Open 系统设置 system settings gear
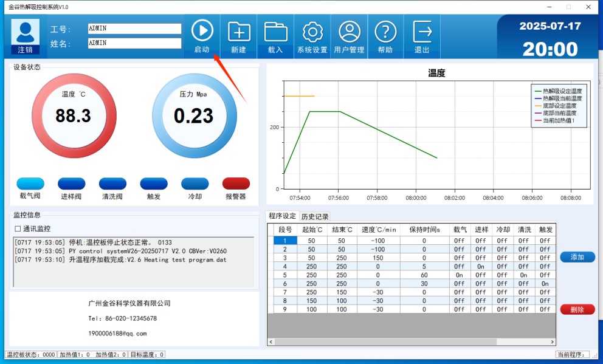 [312, 32]
